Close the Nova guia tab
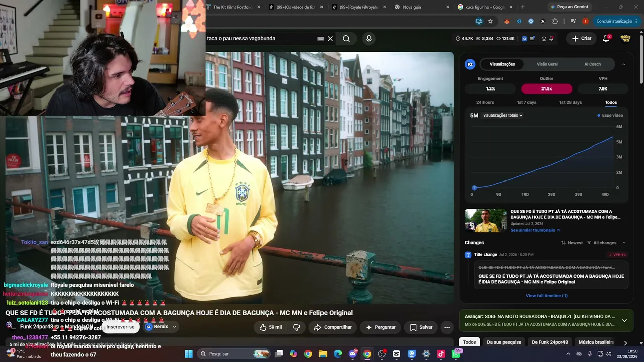This screenshot has width=644, height=362. coord(447,7)
